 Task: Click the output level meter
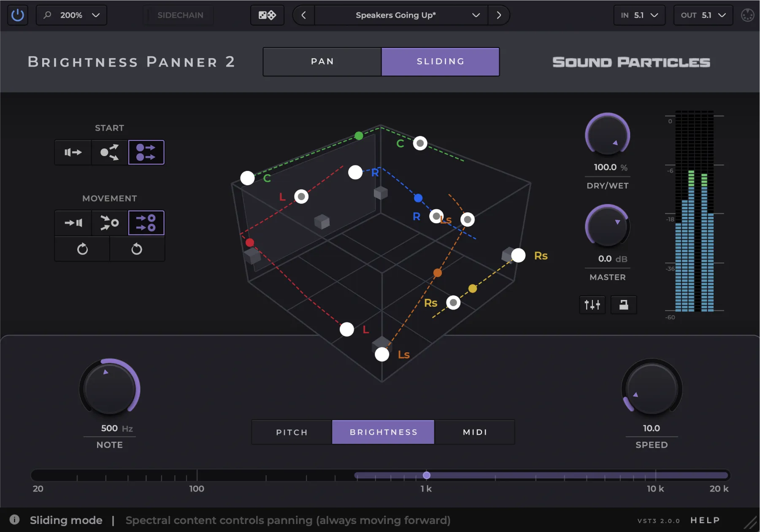694,211
